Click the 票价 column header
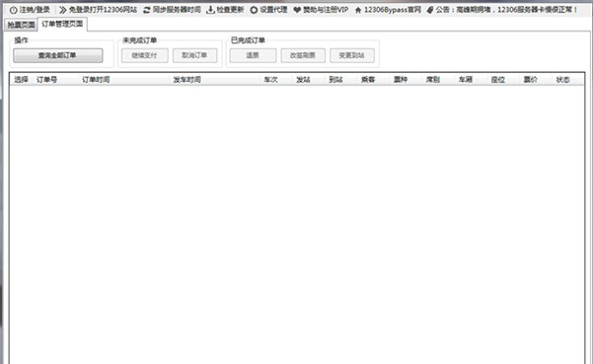 click(x=537, y=80)
